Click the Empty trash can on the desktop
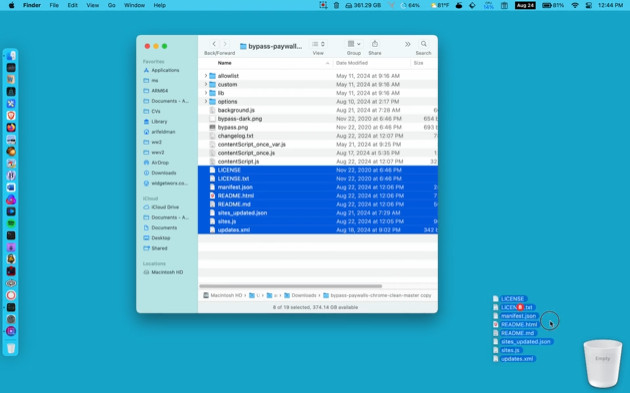This screenshot has width=630, height=393. pos(602,363)
